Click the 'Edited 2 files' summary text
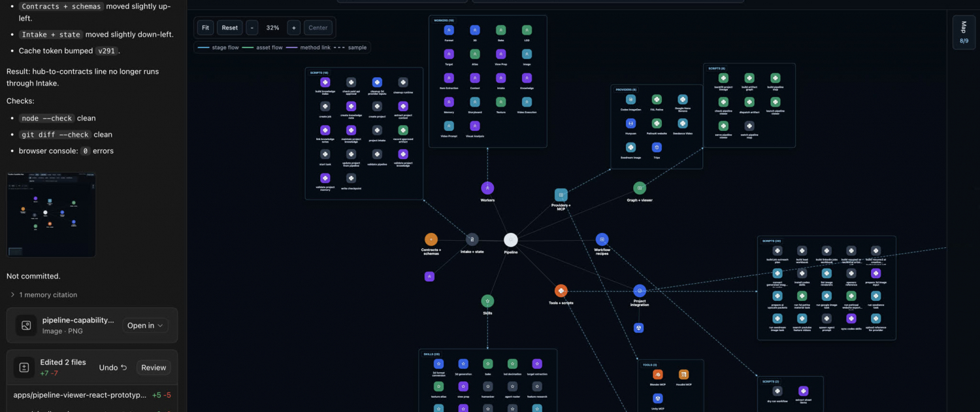 point(63,362)
